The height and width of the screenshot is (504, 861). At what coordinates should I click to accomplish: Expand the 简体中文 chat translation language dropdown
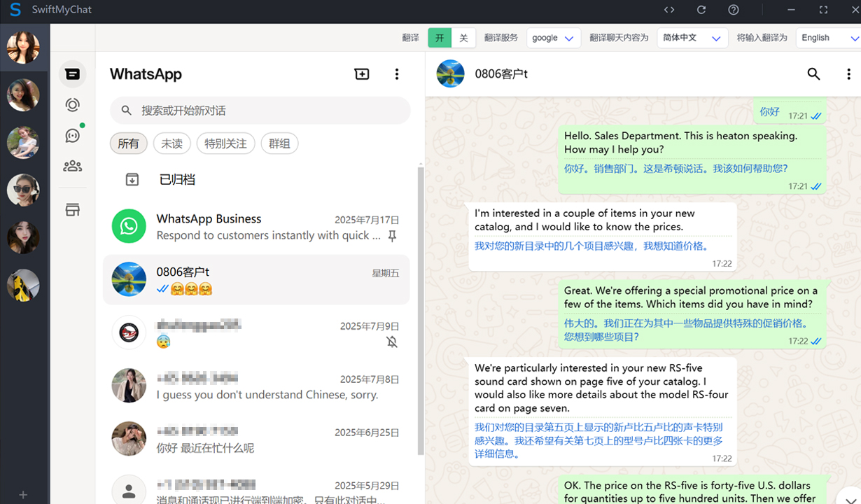[692, 38]
